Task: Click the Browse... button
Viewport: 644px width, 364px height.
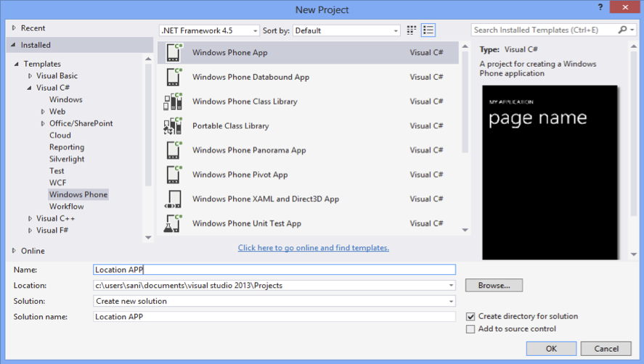Action: click(x=494, y=285)
